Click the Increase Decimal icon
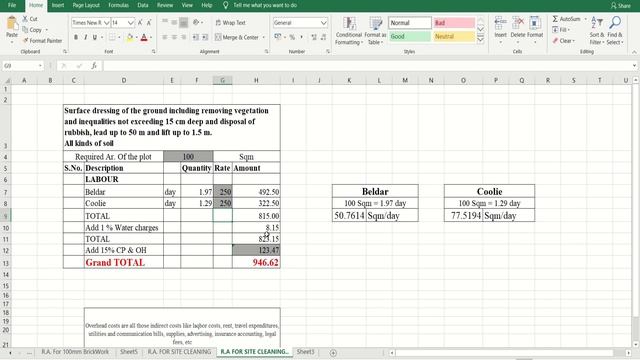Image resolution: width=640 pixels, height=360 pixels. pos(314,37)
